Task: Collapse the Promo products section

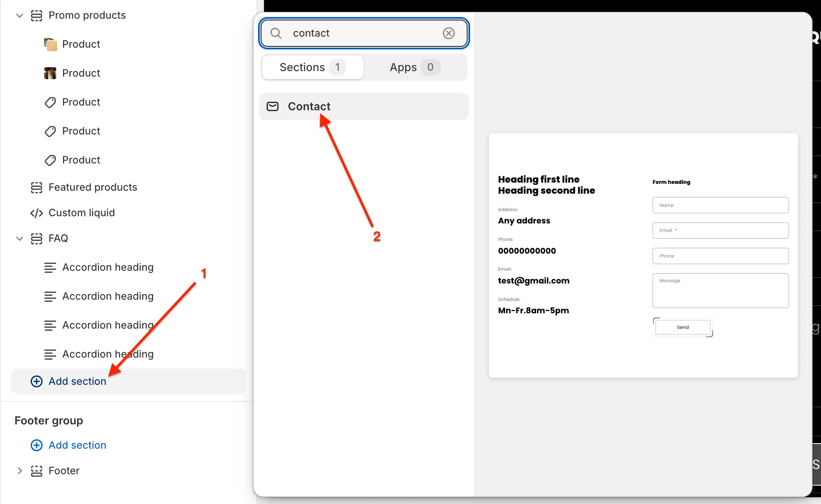Action: pos(19,16)
